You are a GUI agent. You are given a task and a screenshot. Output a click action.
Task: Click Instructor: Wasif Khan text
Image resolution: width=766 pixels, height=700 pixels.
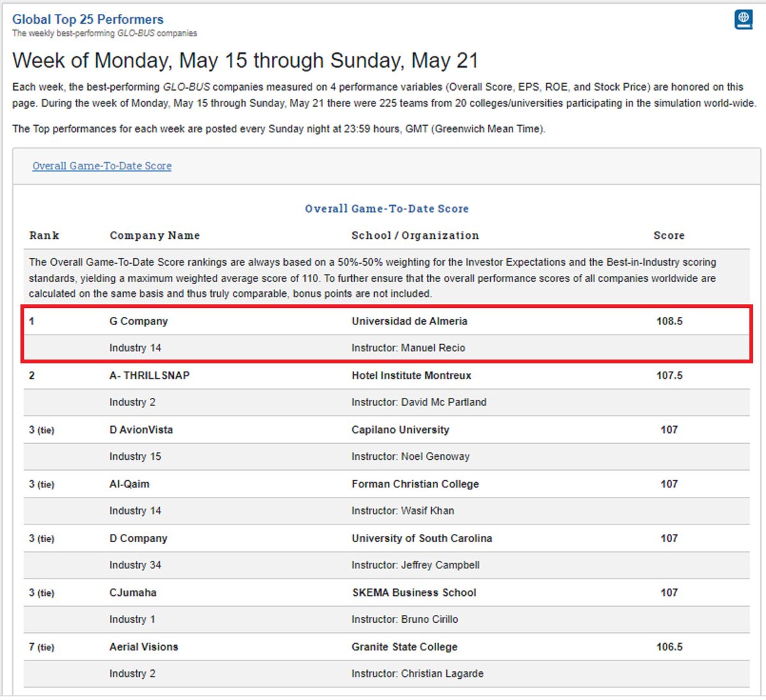[x=403, y=511]
